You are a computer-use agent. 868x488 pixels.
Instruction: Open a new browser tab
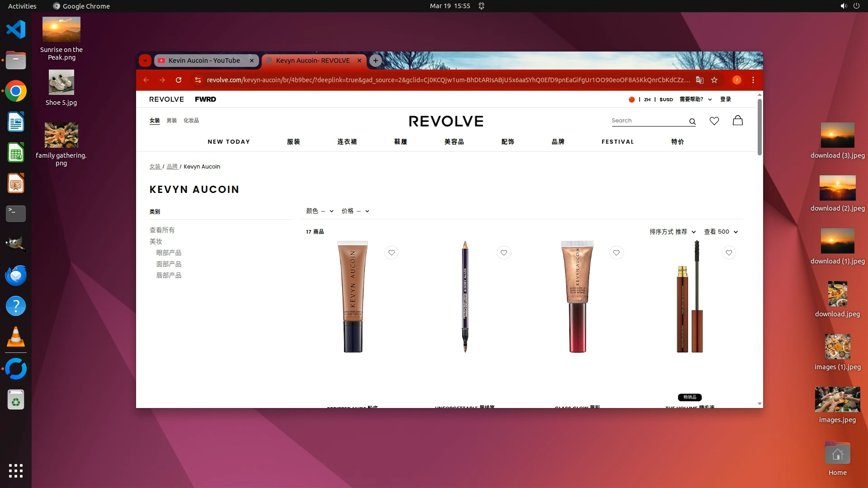(x=375, y=61)
